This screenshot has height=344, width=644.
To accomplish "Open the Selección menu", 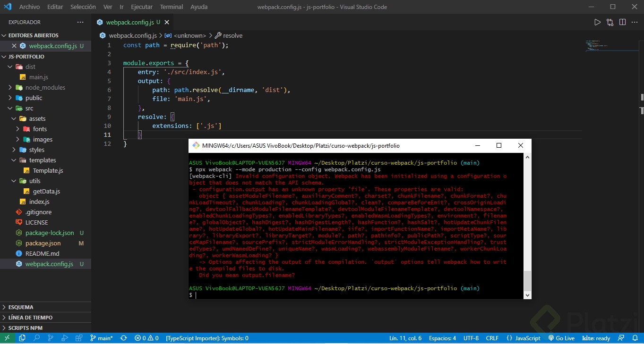I will pyautogui.click(x=83, y=7).
